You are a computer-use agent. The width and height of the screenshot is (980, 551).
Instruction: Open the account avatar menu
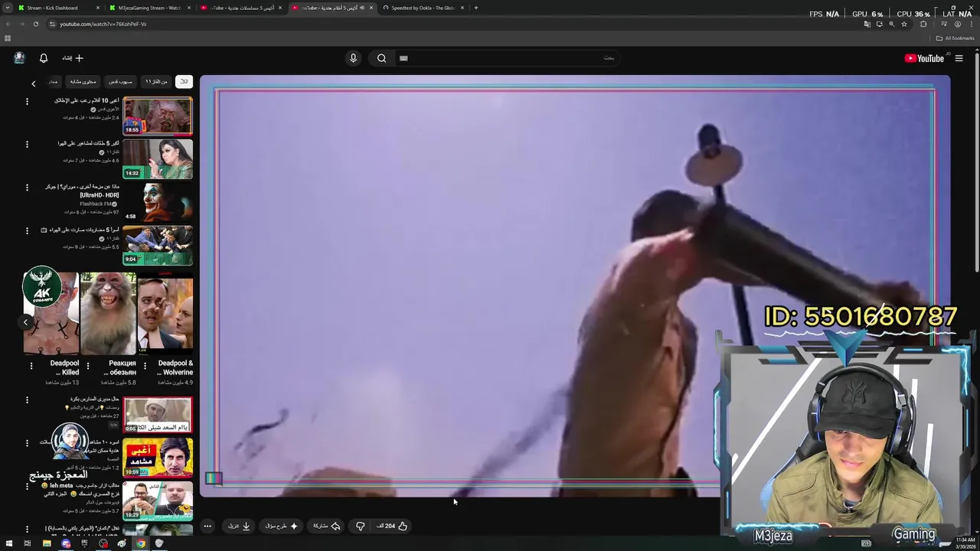(19, 58)
